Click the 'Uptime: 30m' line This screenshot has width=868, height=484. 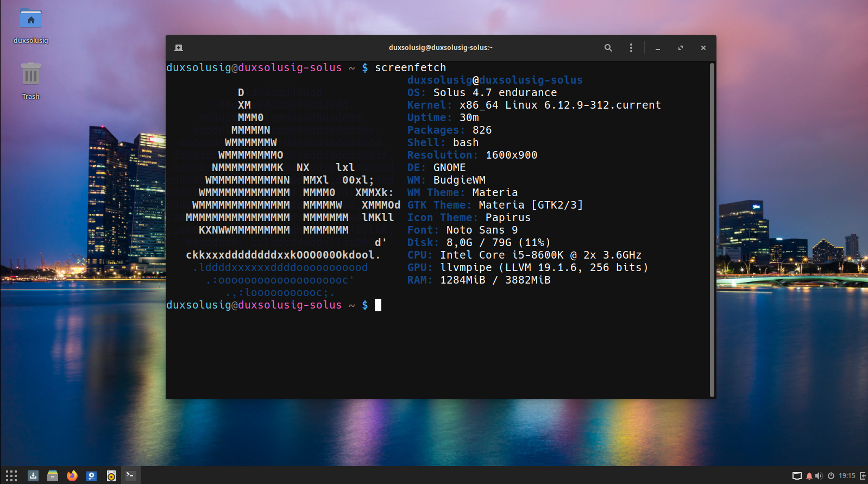click(x=443, y=117)
